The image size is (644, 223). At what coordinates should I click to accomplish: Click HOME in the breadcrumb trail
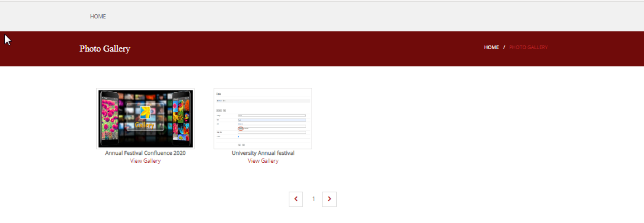pos(491,47)
